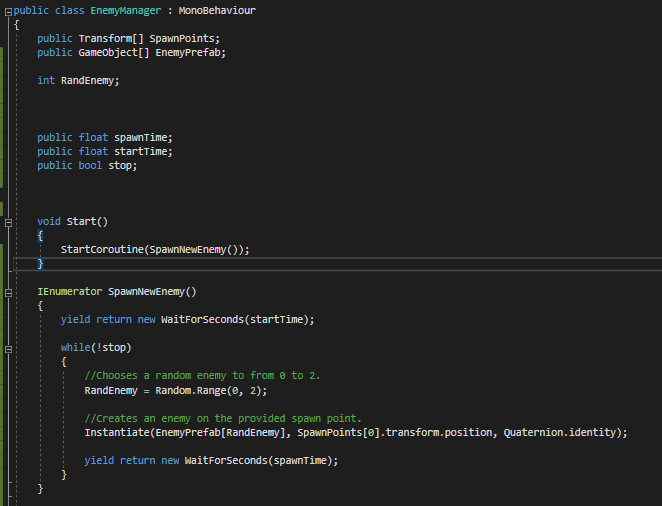
Task: Collapse the EnemyManager class code block
Action: [8, 10]
